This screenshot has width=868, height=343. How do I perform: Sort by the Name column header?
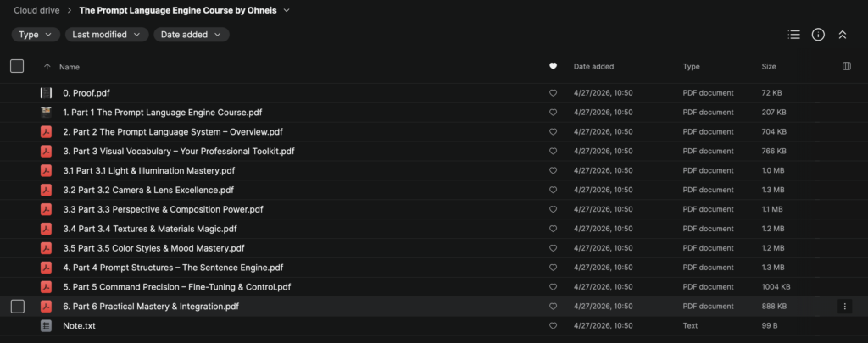point(70,67)
